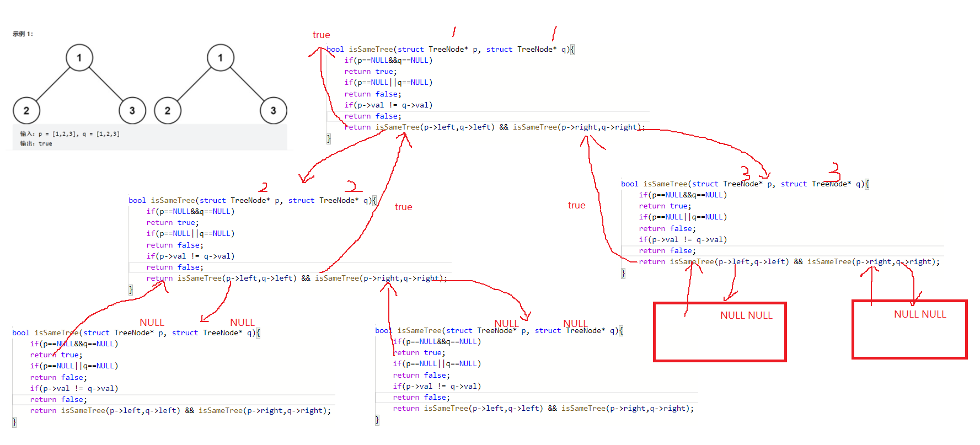Click "if(p==NULL&&q==NULL)" in middle-left code block

pyautogui.click(x=190, y=212)
